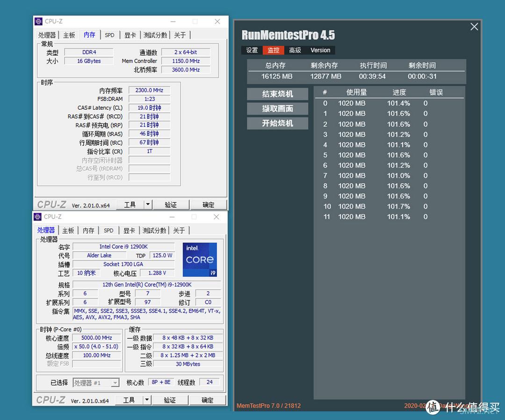The width and height of the screenshot is (505, 420).
Task: Click 开始烧机 button
Action: pyautogui.click(x=278, y=123)
